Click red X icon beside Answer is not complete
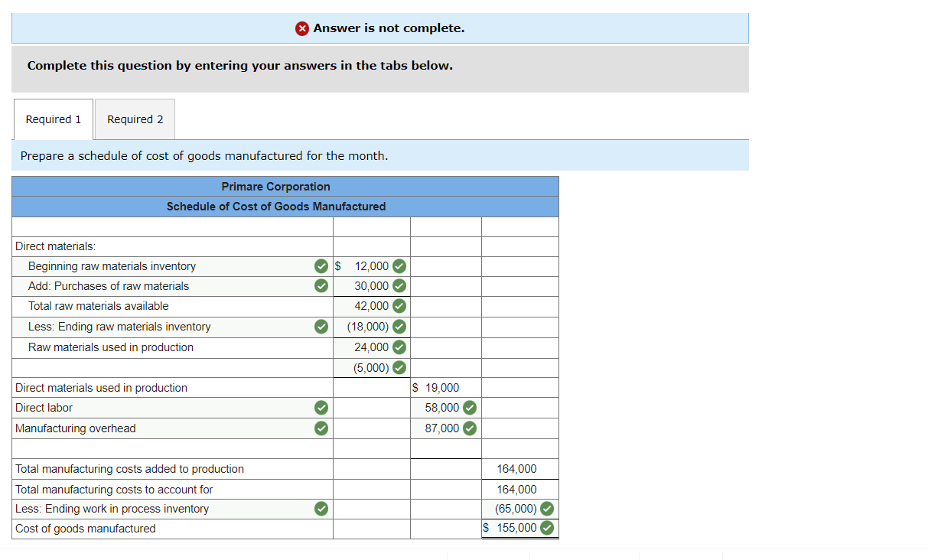 click(302, 28)
